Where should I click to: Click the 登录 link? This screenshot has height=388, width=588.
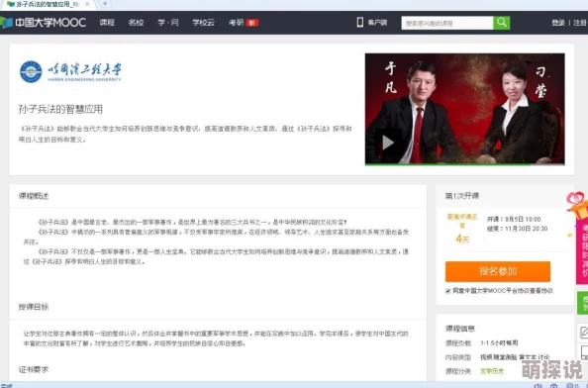coord(558,23)
